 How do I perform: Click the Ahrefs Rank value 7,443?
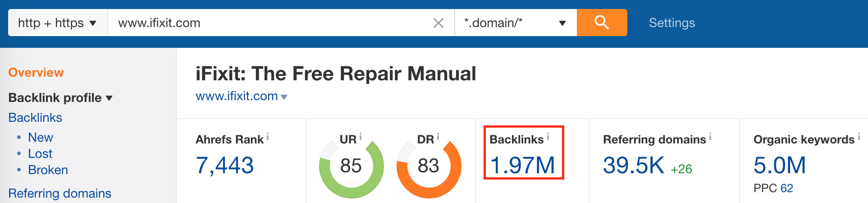pyautogui.click(x=224, y=166)
